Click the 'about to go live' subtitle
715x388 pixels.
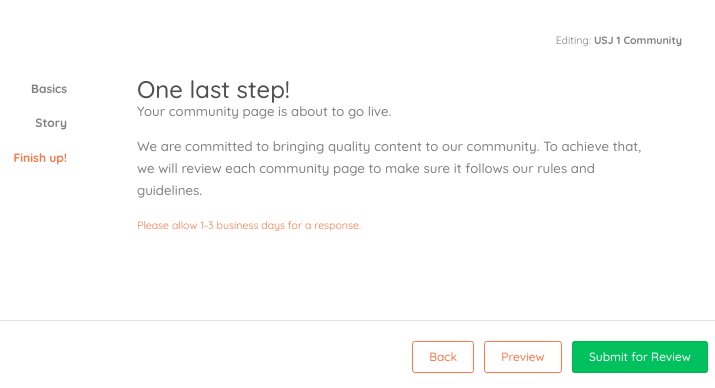(x=264, y=112)
